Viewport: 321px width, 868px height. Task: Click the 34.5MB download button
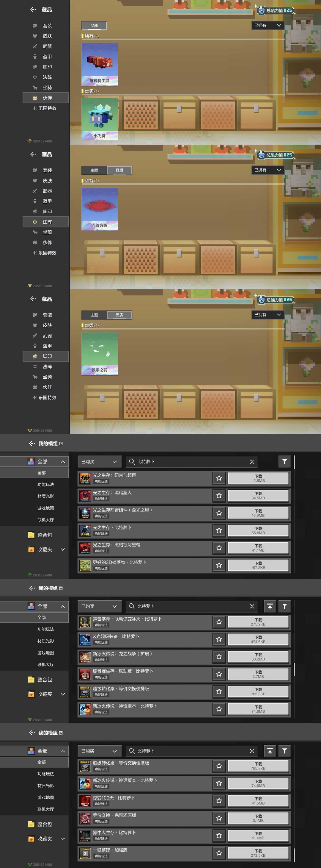[258, 496]
